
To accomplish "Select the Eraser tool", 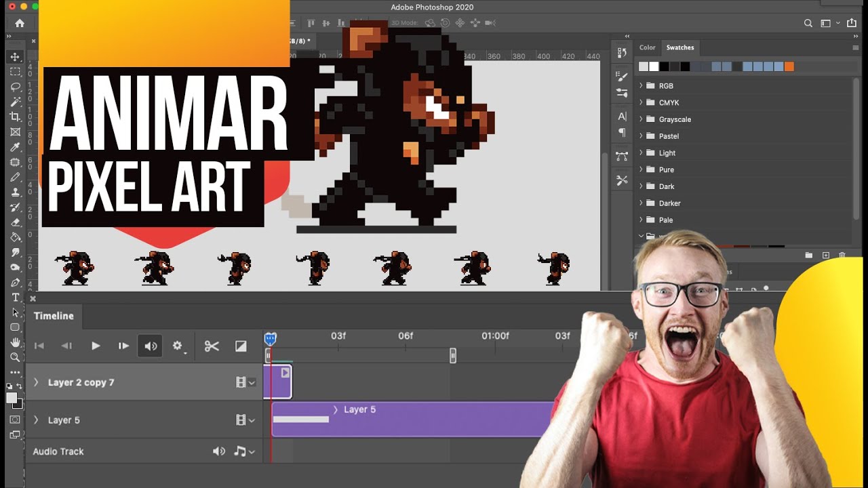I will [x=15, y=222].
